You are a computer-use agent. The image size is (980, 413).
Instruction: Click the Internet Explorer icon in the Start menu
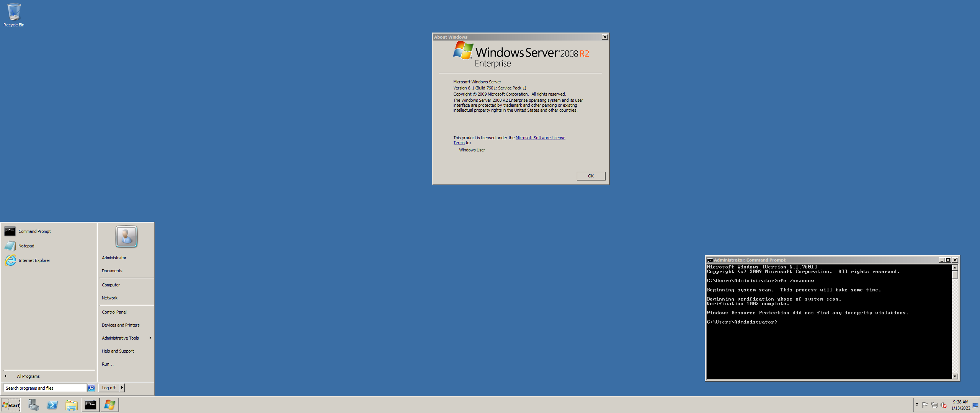pyautogui.click(x=10, y=260)
